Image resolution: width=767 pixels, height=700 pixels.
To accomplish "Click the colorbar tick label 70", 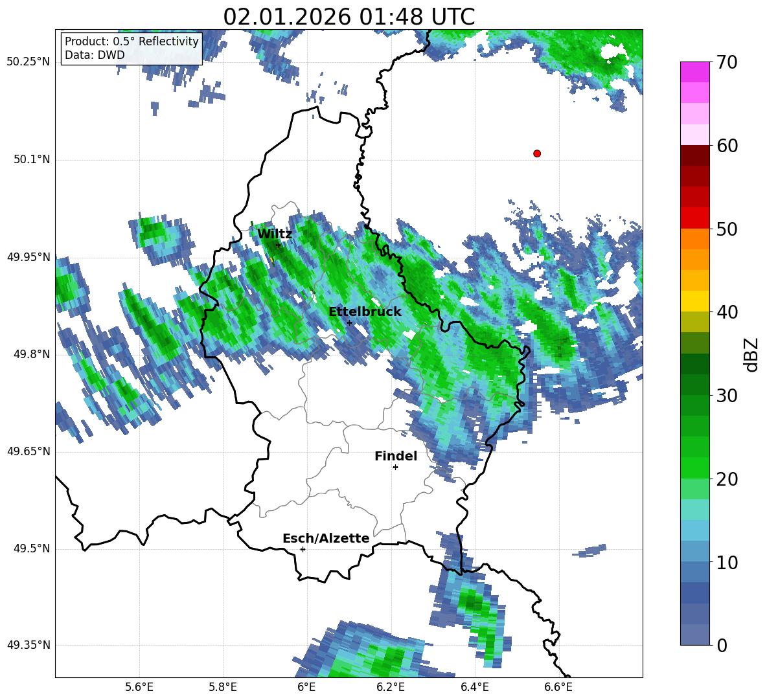I will (x=727, y=63).
